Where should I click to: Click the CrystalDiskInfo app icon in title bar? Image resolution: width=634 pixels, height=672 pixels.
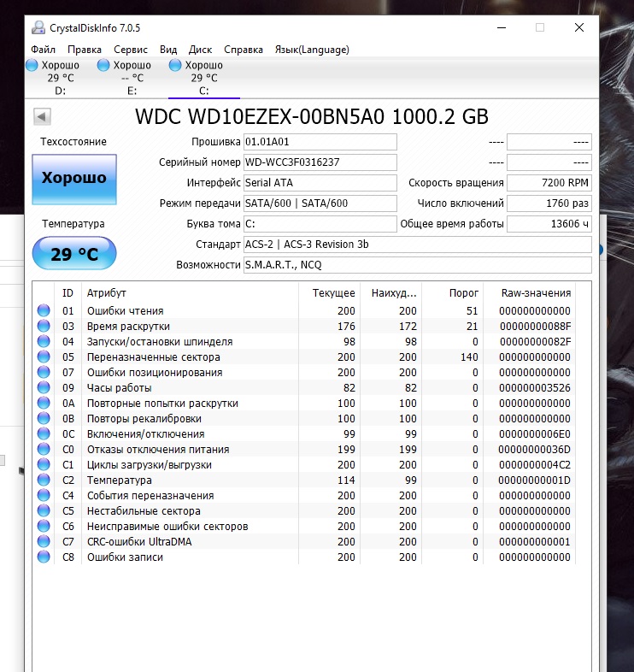[x=38, y=28]
